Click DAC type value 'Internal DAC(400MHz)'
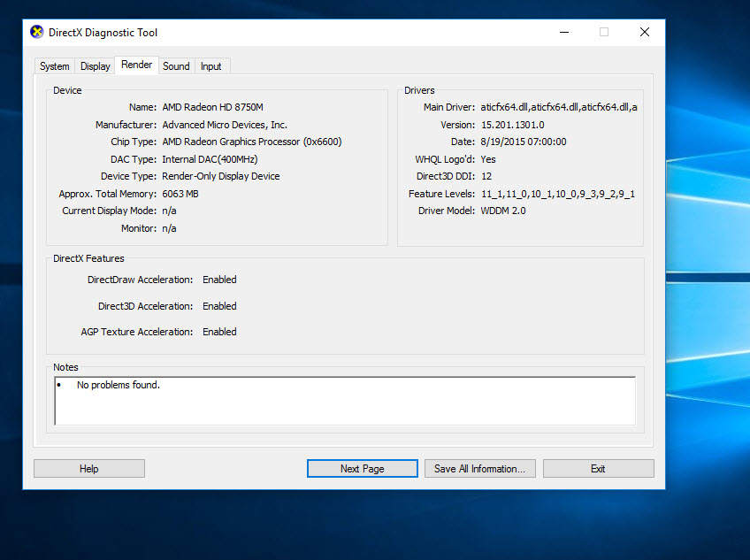This screenshot has height=560, width=750. point(210,159)
